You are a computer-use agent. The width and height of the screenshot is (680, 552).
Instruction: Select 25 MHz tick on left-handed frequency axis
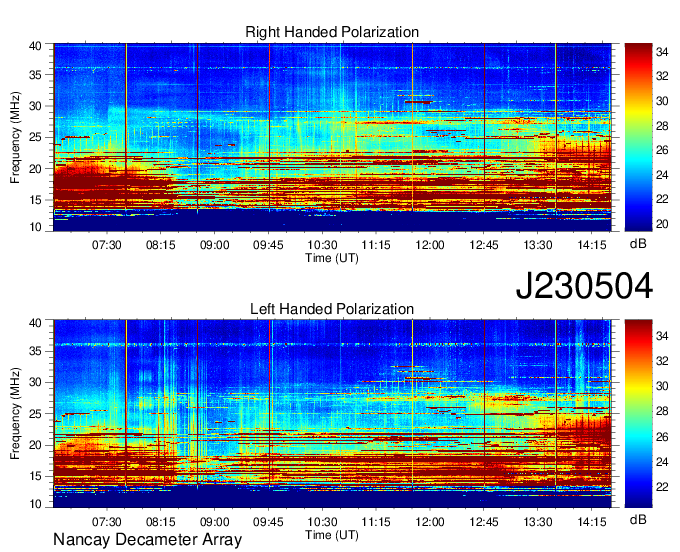pyautogui.click(x=36, y=414)
